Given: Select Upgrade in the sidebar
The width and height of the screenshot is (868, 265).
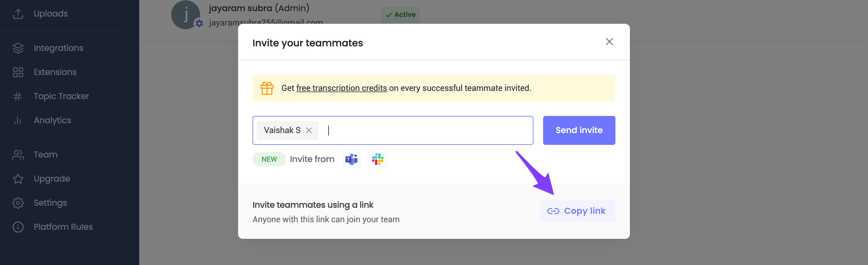Looking at the screenshot, I should coord(52,179).
